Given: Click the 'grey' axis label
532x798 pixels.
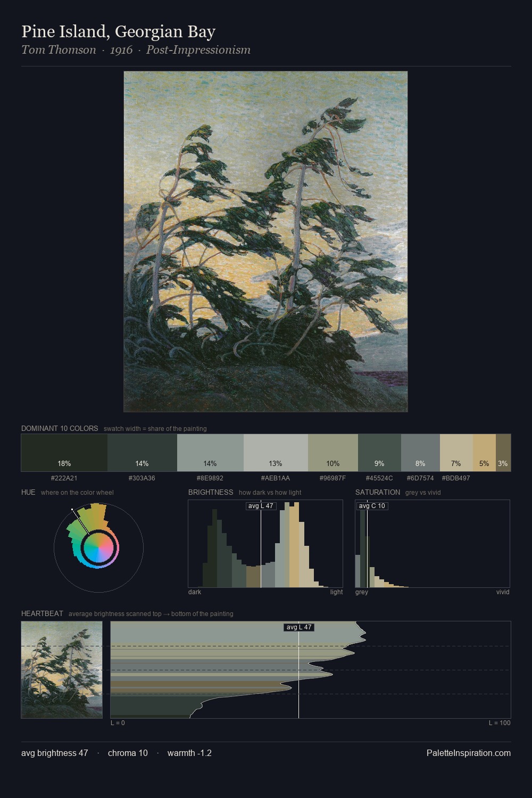Looking at the screenshot, I should point(362,592).
